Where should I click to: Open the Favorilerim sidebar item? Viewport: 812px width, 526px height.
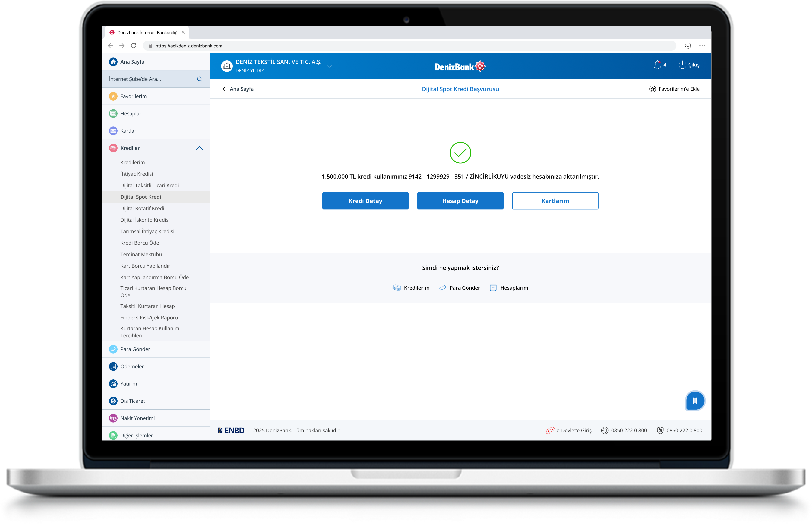(x=133, y=96)
